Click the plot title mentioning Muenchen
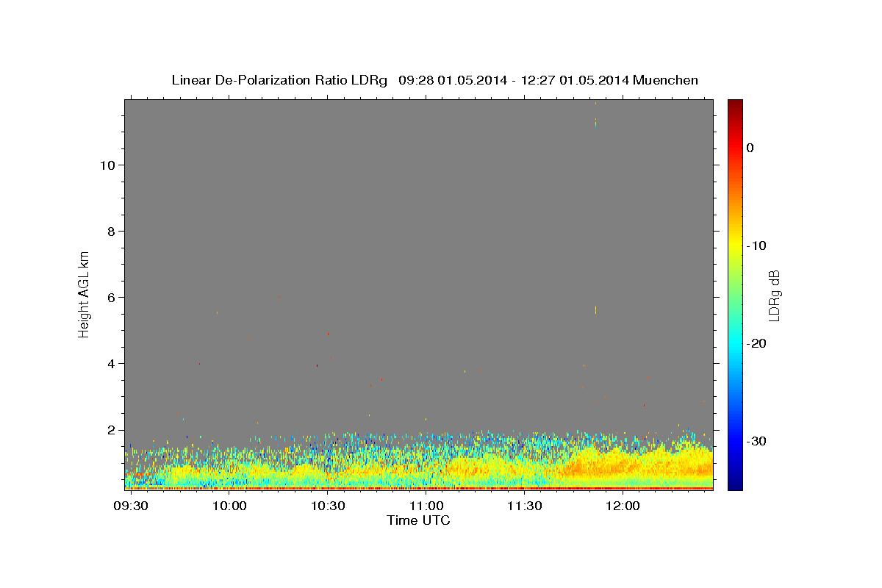The height and width of the screenshot is (588, 882). click(434, 80)
